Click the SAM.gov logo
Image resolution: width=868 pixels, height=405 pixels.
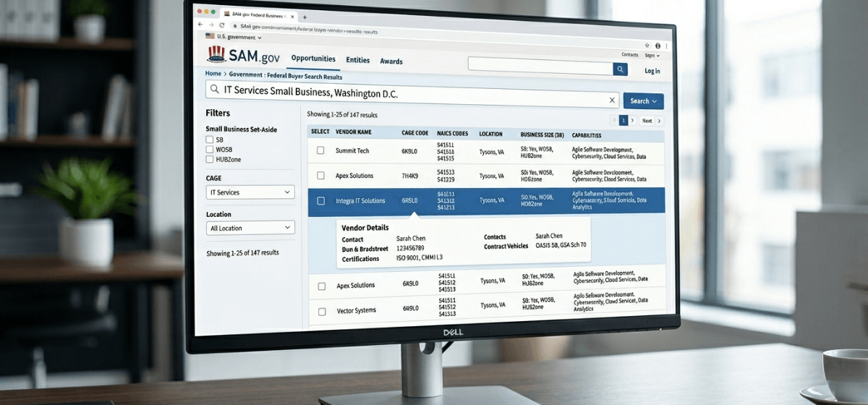click(243, 56)
